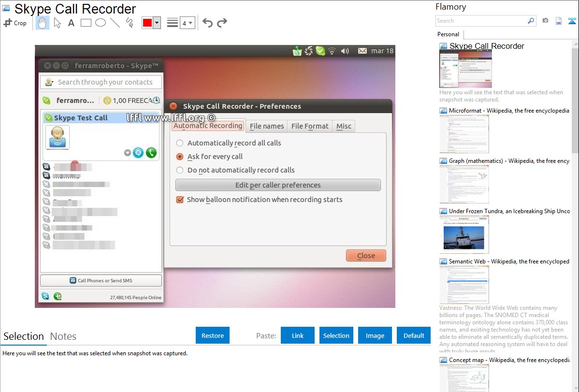Select Automatically record all calls
The width and height of the screenshot is (579, 392).
click(x=180, y=143)
